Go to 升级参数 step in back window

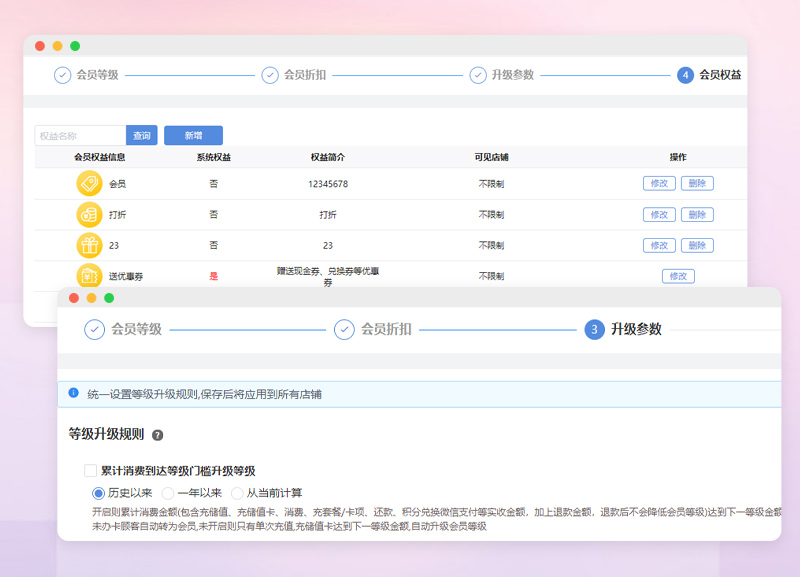tap(513, 75)
